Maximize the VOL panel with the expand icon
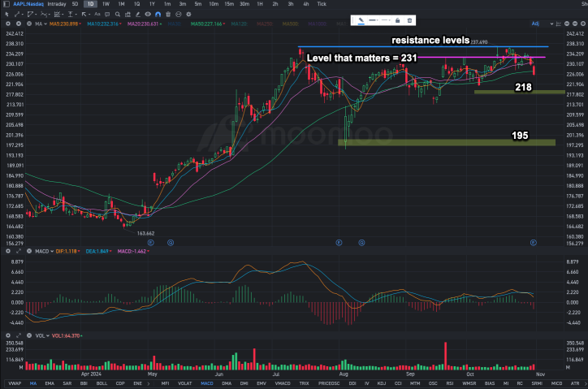 [x=19, y=335]
